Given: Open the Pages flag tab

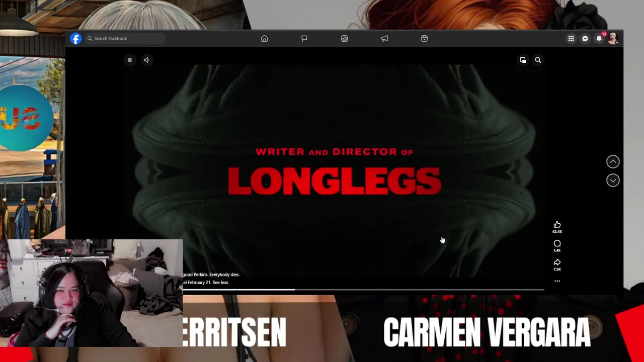Looking at the screenshot, I should click(304, 39).
